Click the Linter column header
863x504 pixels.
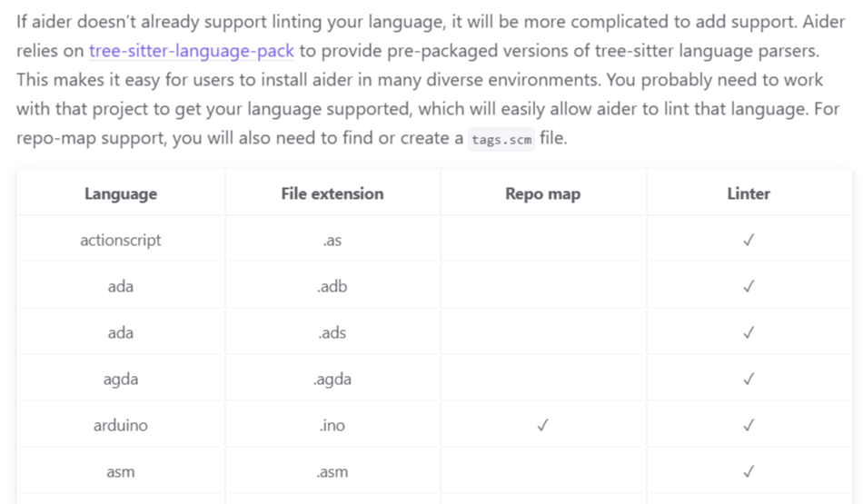click(x=749, y=193)
